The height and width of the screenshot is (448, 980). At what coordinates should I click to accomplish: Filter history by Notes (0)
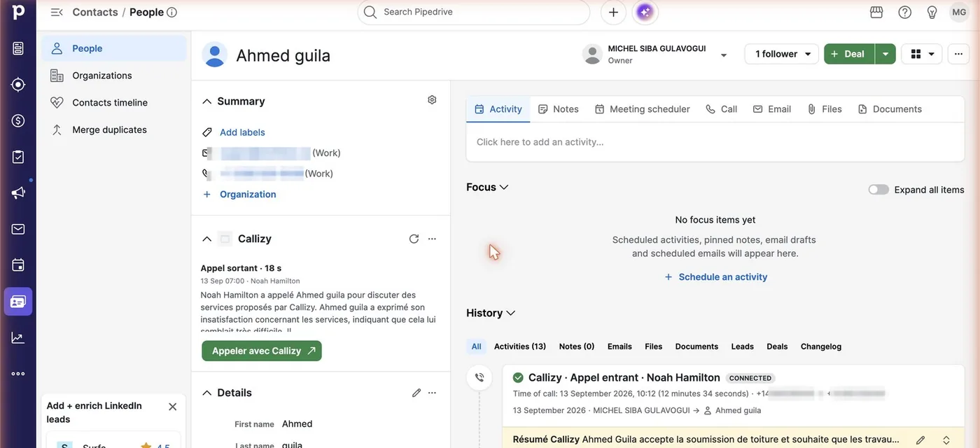[577, 346]
